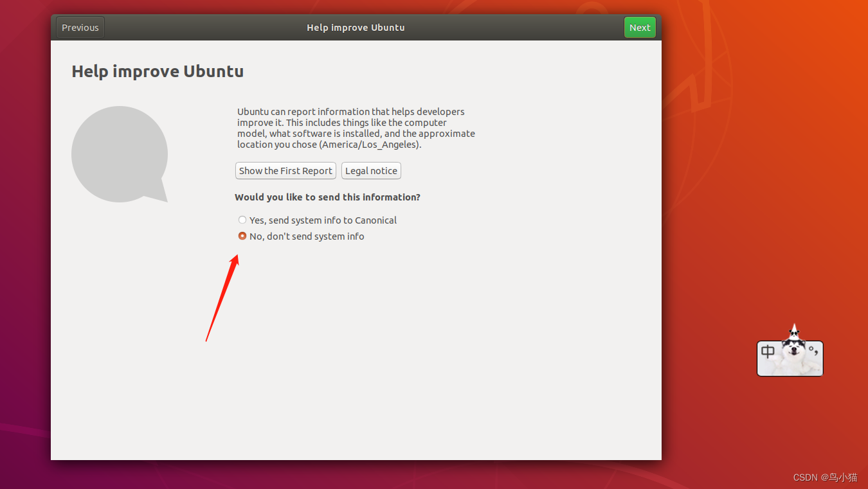
Task: Click the Chinese input method indicator
Action: [x=768, y=352]
